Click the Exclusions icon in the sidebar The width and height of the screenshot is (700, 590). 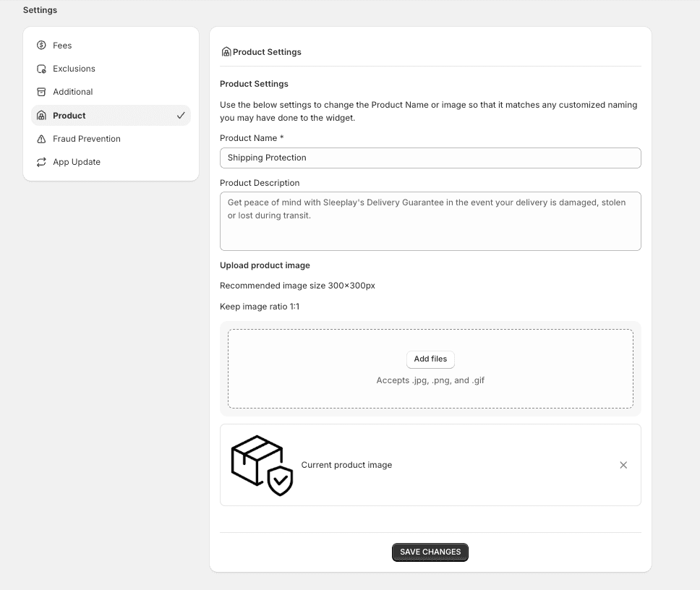click(x=41, y=69)
